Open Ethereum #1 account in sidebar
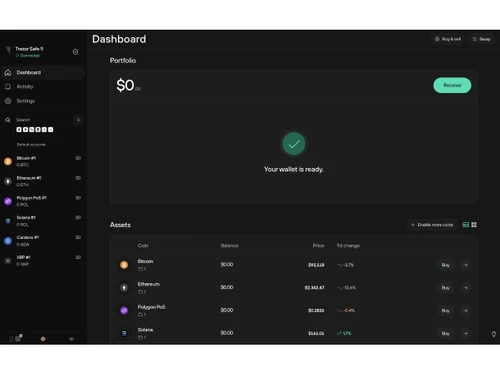The width and height of the screenshot is (500, 375). pos(43,181)
